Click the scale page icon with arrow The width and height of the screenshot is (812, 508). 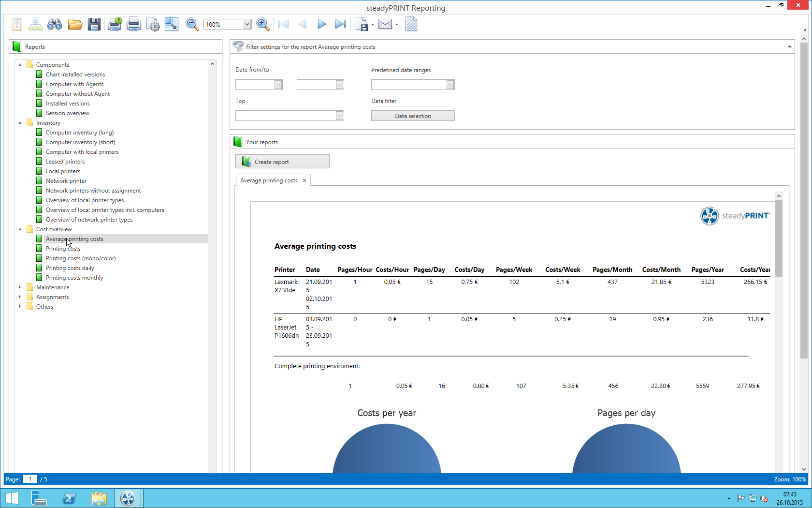coord(172,24)
